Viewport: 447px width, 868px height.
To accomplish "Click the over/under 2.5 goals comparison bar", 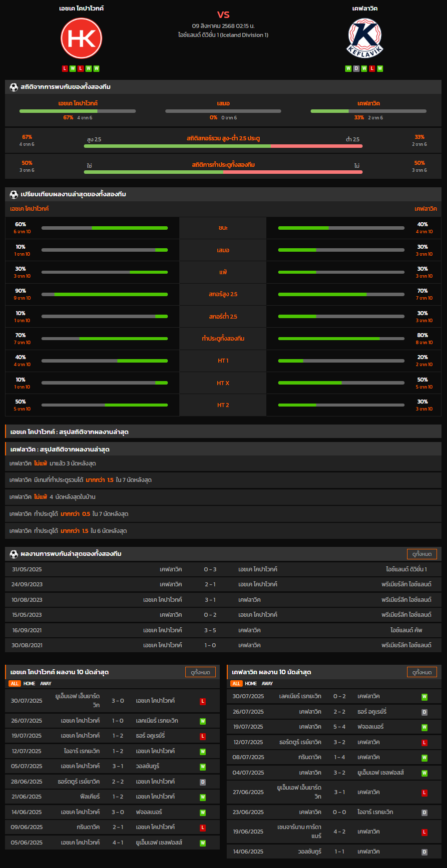I will tap(223, 146).
